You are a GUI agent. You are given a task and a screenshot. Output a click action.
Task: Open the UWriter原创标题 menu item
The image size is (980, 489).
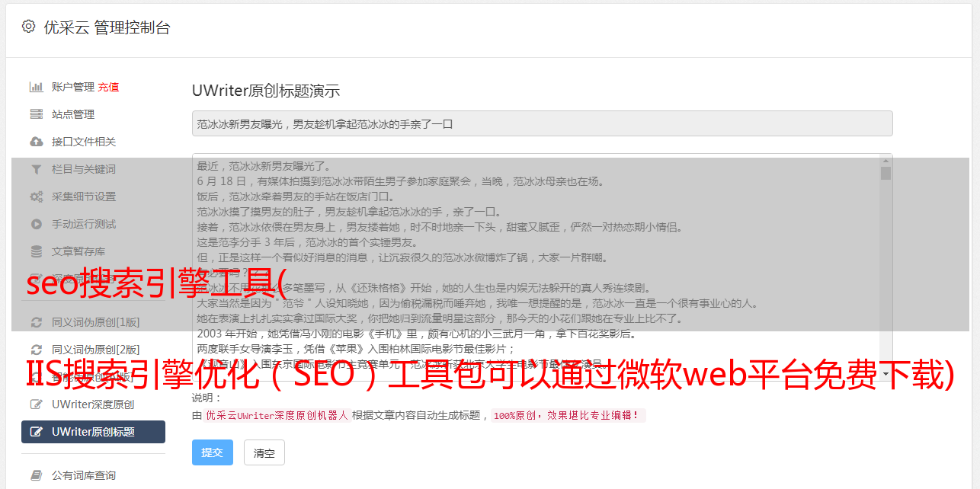click(x=93, y=432)
